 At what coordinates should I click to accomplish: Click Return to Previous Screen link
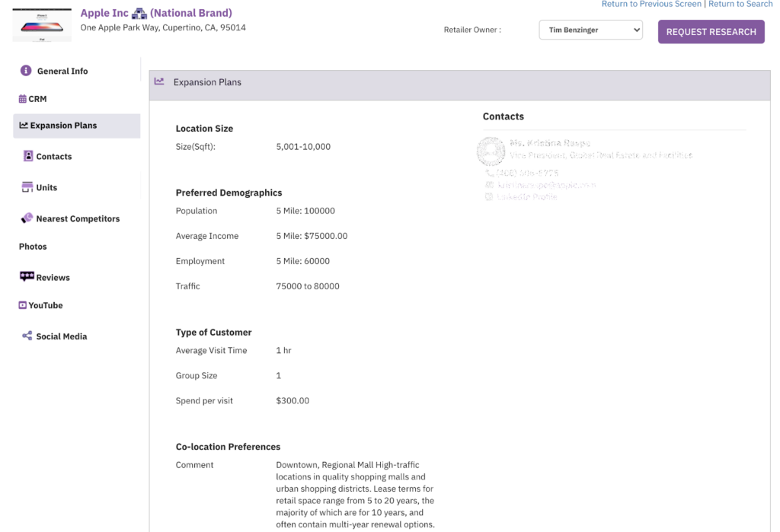[651, 4]
